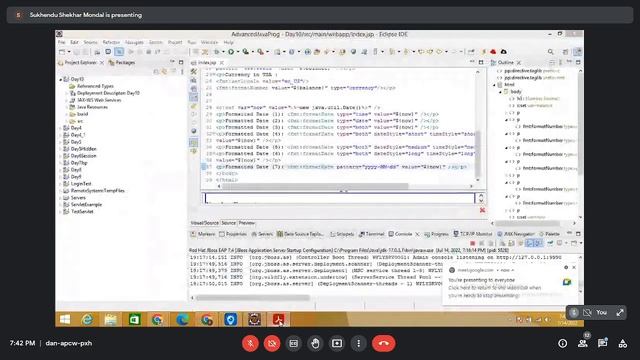Open the Run button dropdown arrow
This screenshot has width=640, height=360.
pos(238,52)
